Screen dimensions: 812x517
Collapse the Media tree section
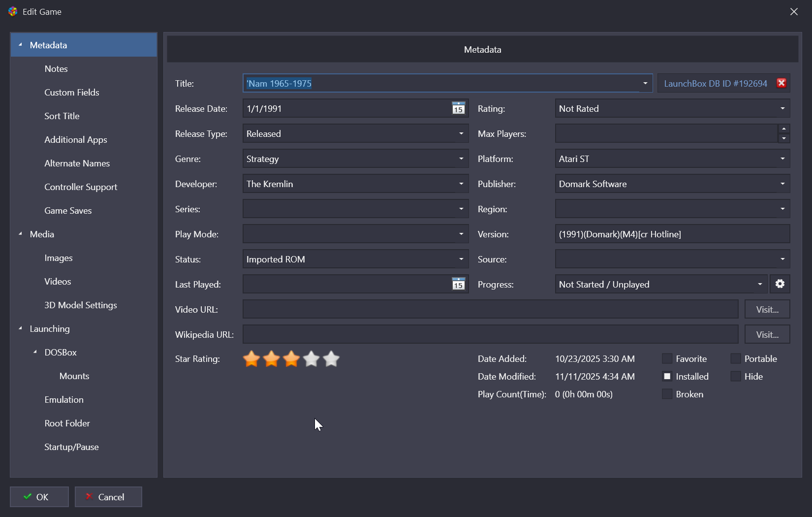point(20,234)
